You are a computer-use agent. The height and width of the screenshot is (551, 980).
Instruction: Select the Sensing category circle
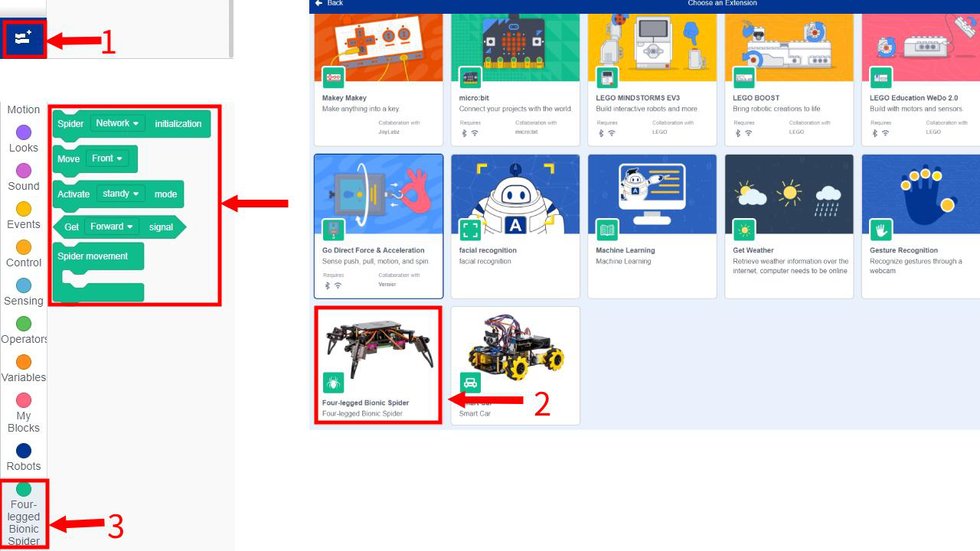point(24,285)
